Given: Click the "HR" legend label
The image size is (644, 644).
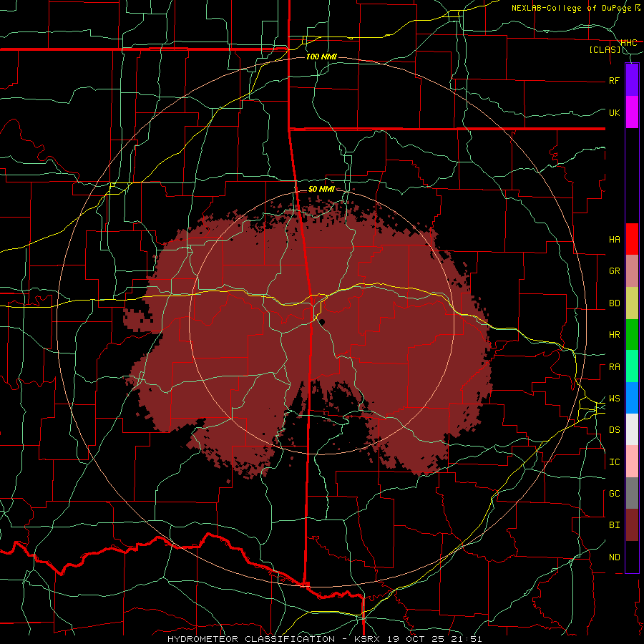Looking at the screenshot, I should pos(614,335).
